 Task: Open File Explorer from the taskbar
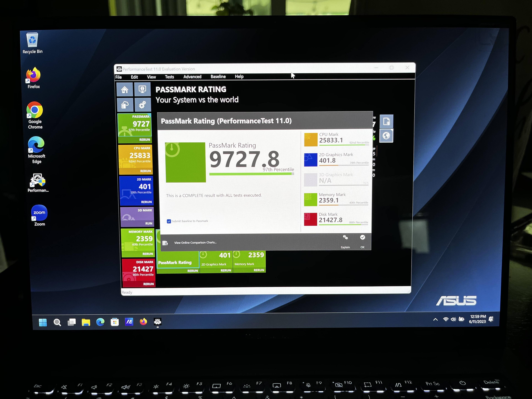tap(86, 322)
